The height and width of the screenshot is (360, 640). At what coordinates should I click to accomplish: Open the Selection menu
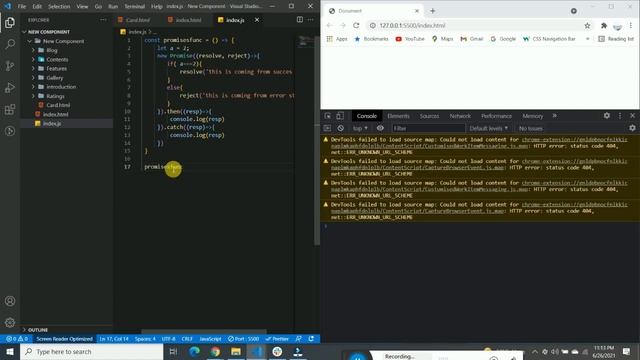59,7
